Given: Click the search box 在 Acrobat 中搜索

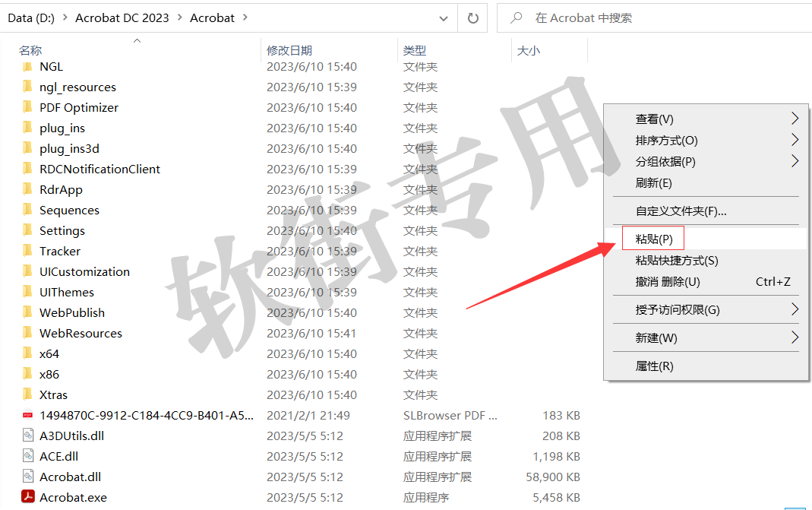Looking at the screenshot, I should [653, 17].
